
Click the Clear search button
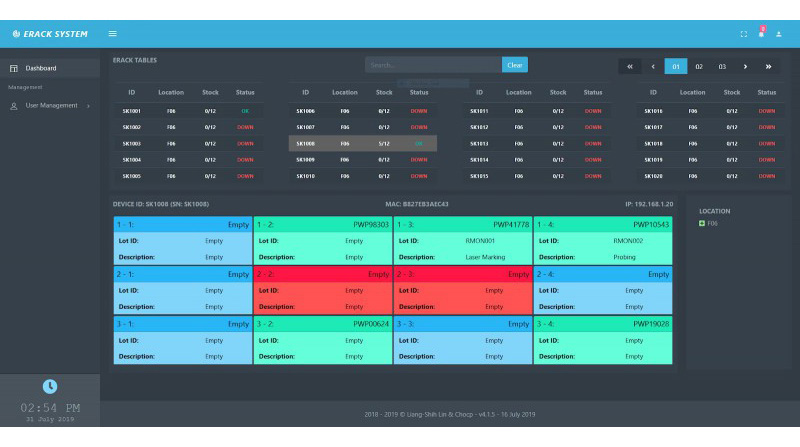[x=514, y=65]
